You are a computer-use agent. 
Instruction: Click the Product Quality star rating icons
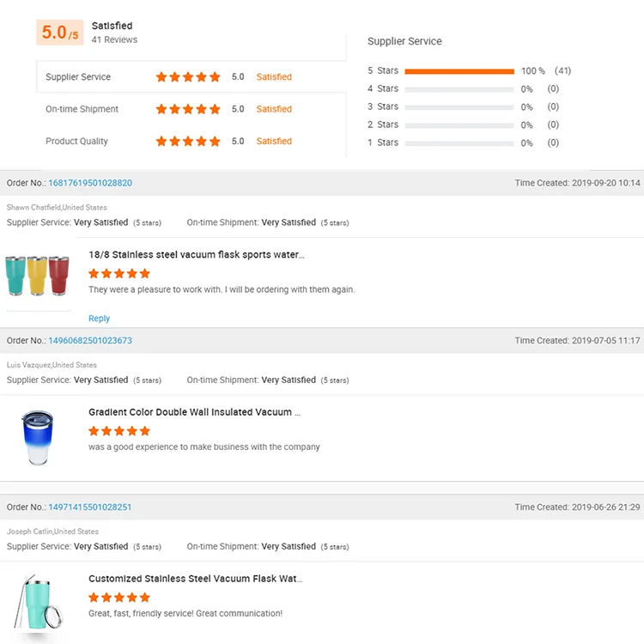tap(188, 142)
